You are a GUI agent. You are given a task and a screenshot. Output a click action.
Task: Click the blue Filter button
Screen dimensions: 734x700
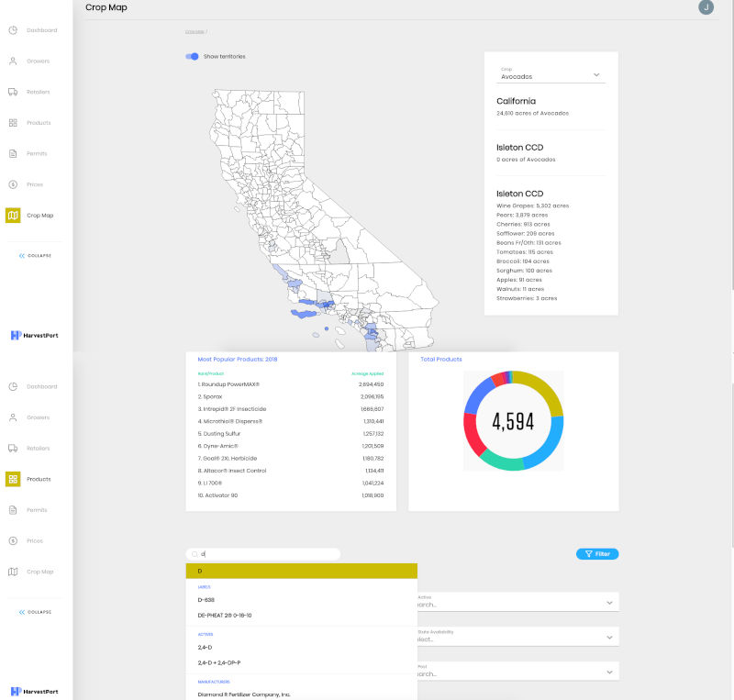597,554
